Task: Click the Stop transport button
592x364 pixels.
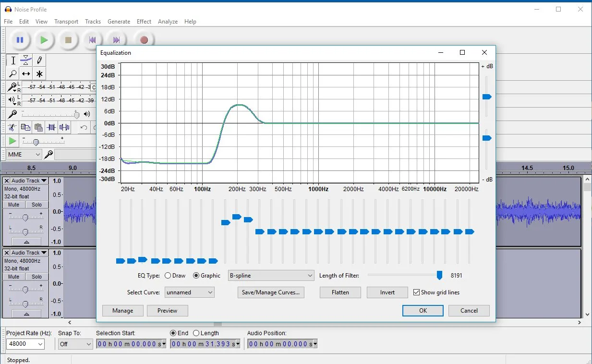Action: tap(68, 40)
